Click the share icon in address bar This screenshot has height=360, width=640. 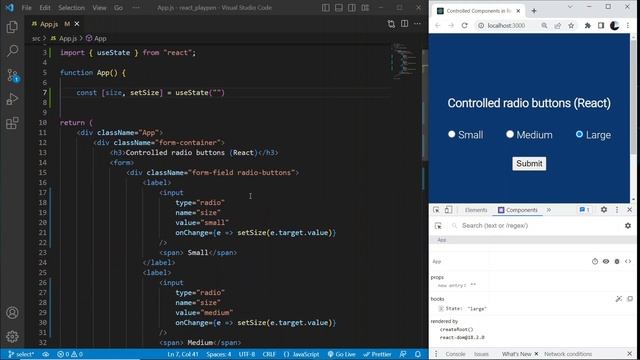pyautogui.click(x=558, y=26)
